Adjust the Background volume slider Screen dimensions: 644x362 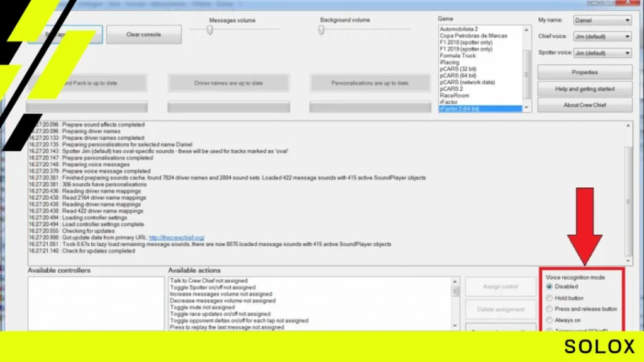click(x=321, y=30)
